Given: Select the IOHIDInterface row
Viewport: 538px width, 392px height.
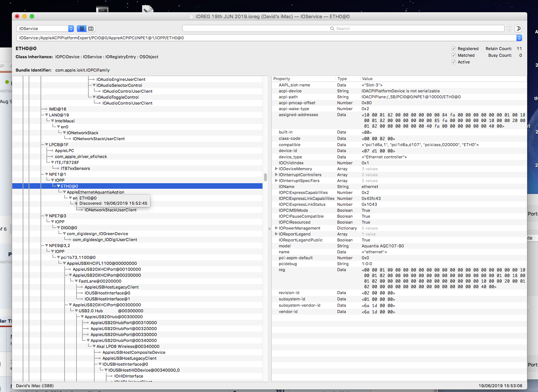Looking at the screenshot, I should point(128,376).
